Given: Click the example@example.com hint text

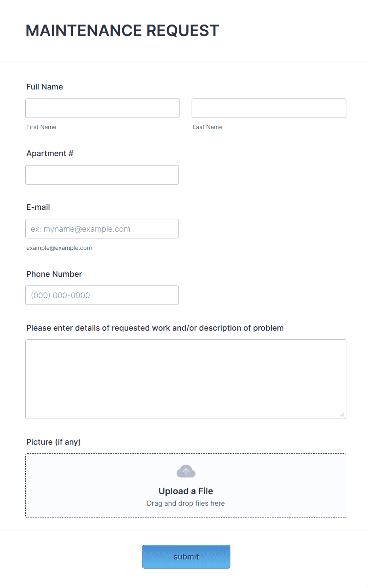Looking at the screenshot, I should (59, 248).
